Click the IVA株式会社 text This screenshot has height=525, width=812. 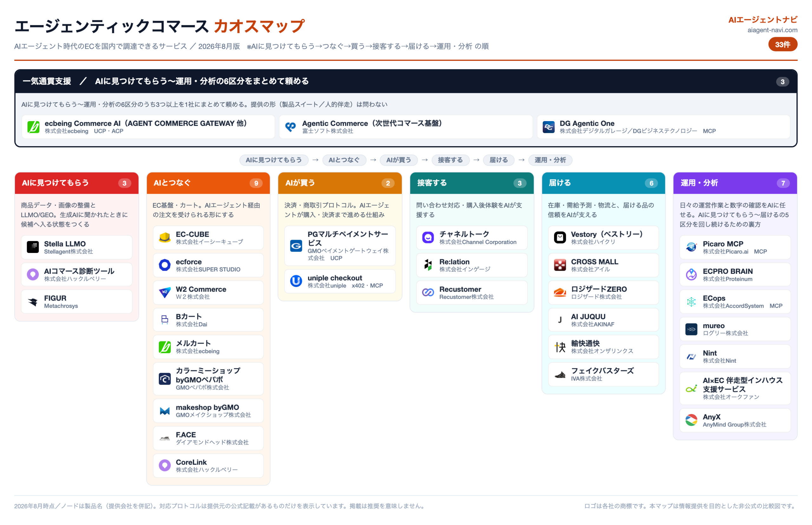tap(586, 379)
